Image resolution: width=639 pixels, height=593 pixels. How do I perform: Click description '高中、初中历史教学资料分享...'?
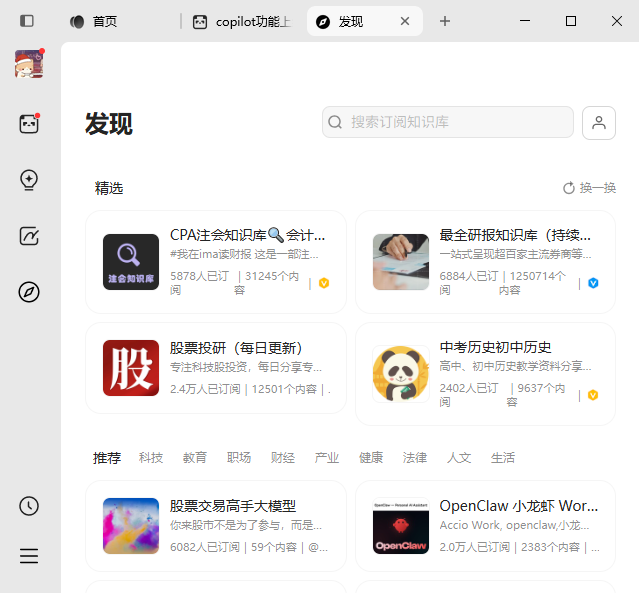(515, 366)
